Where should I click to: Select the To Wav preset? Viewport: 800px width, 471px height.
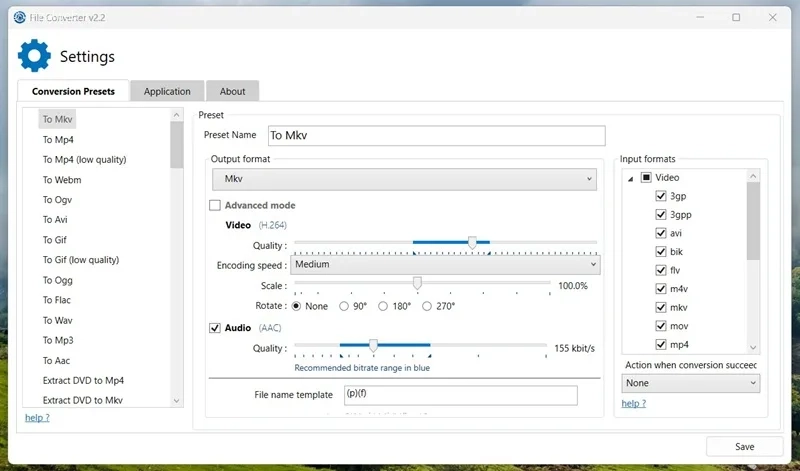click(x=58, y=320)
